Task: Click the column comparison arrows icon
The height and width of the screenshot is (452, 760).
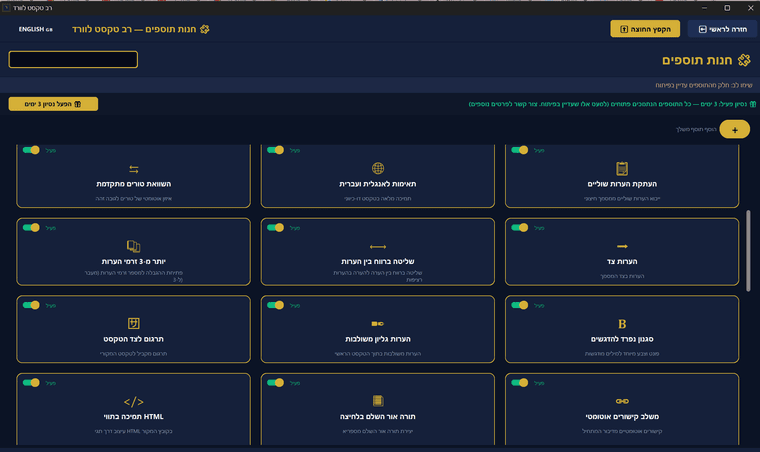Action: [134, 169]
